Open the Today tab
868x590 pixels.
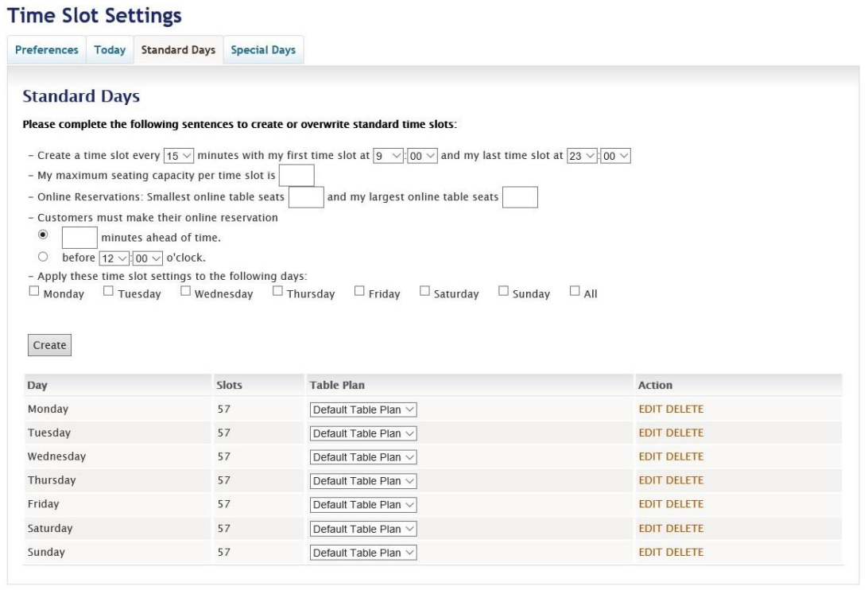tap(110, 50)
